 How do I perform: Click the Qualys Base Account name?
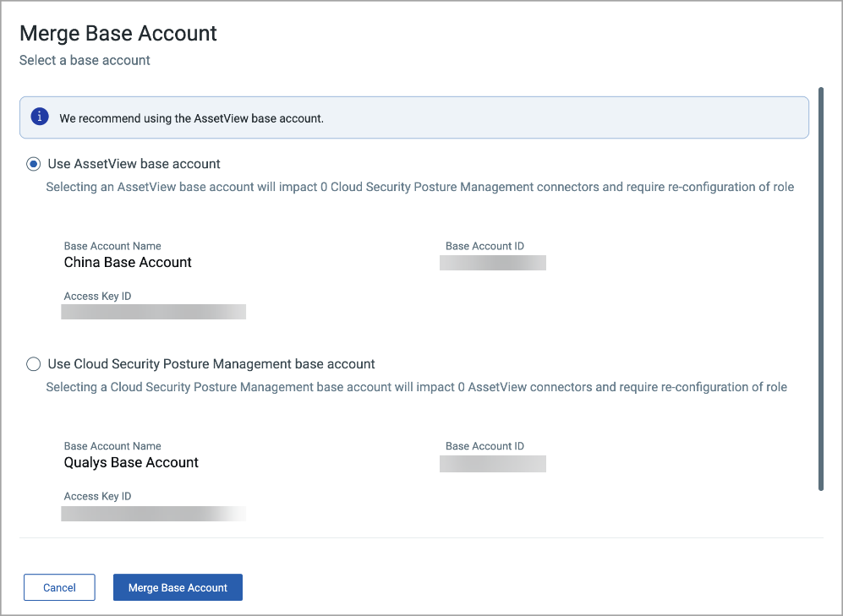coord(131,462)
